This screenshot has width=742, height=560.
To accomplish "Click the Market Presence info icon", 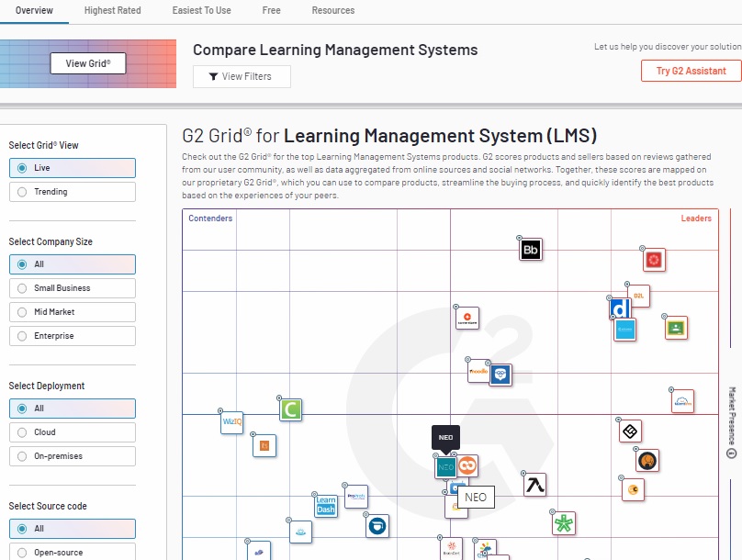I will (731, 454).
